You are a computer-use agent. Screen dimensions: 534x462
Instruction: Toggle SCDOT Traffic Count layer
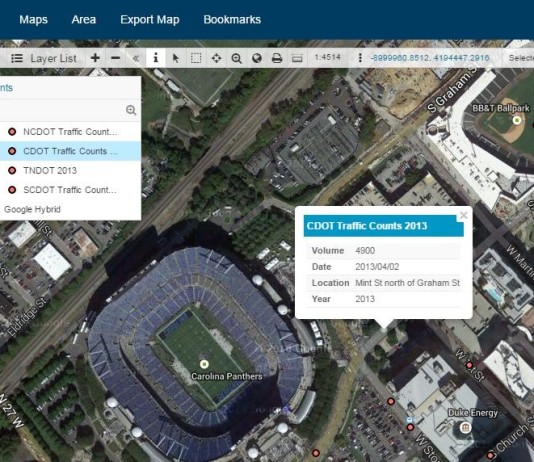[x=70, y=190]
